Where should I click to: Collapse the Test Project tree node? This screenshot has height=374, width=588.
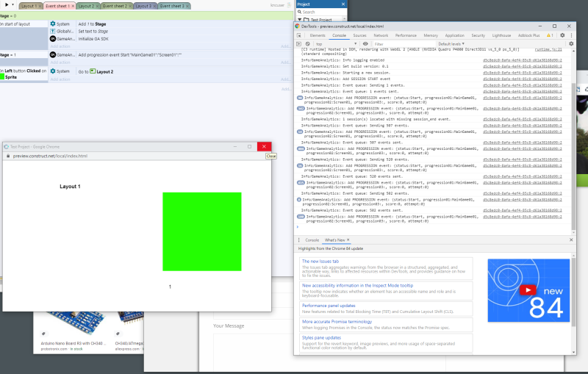[299, 20]
